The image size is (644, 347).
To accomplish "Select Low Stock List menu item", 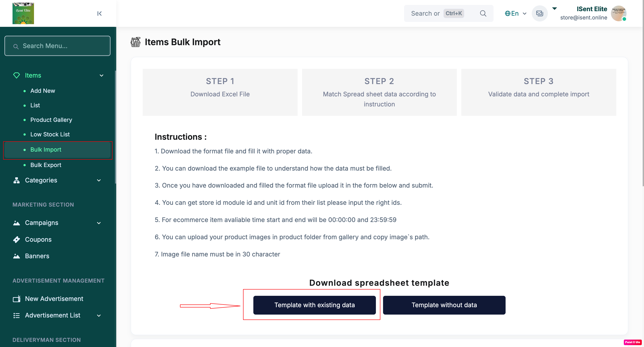I will (50, 134).
